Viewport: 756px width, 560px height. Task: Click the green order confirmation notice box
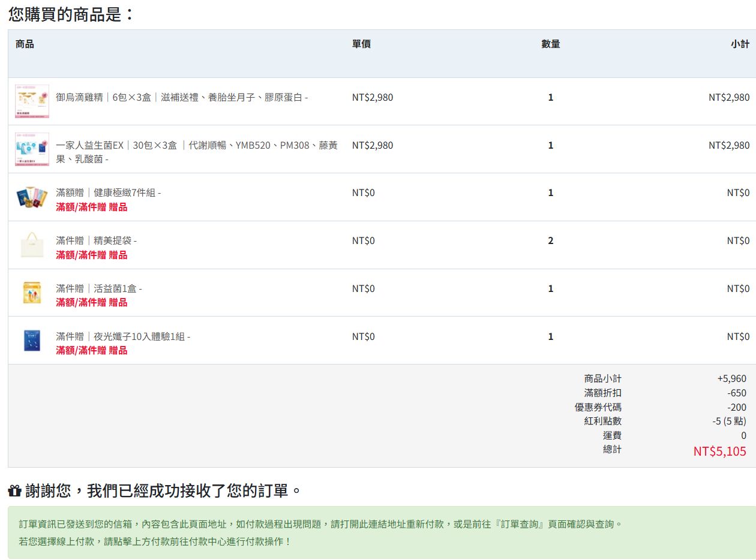[382, 532]
